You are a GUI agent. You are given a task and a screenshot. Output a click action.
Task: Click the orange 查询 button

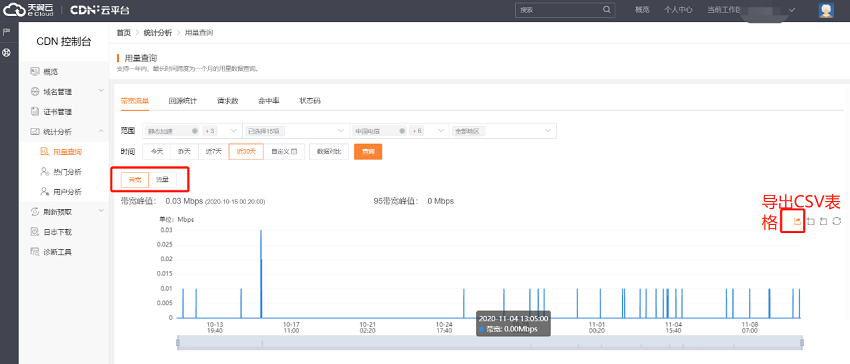pyautogui.click(x=368, y=151)
